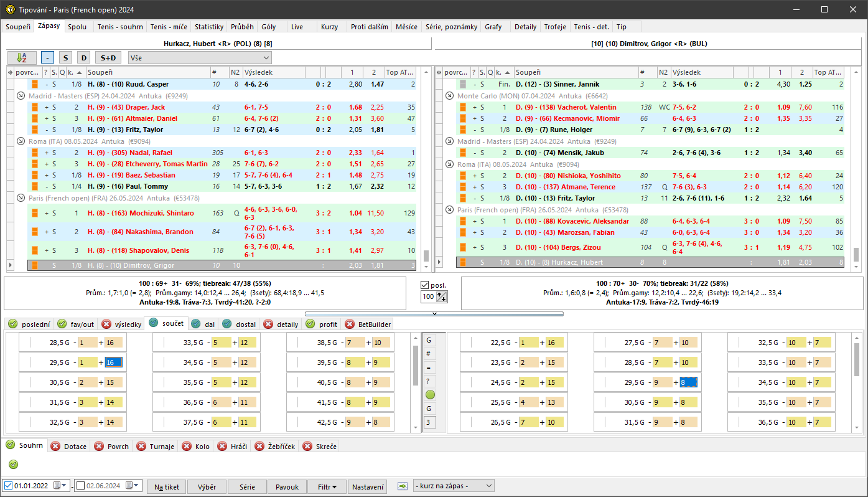This screenshot has width=868, height=497.
Task: Click the green circle icon in middle strip
Action: [430, 395]
